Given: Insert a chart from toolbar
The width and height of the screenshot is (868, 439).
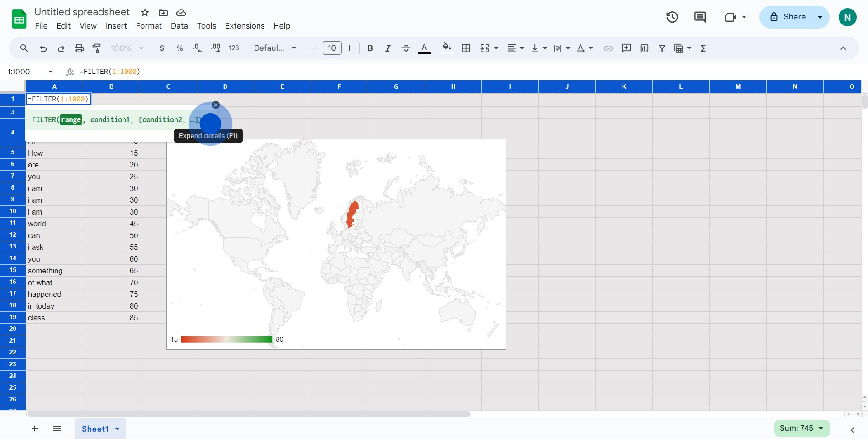Looking at the screenshot, I should click(644, 48).
